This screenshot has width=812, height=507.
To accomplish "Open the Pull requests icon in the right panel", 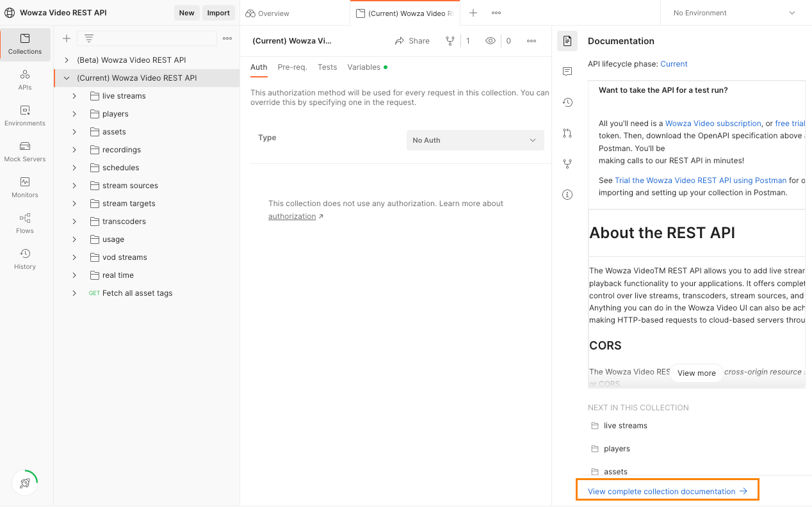I will click(x=567, y=133).
